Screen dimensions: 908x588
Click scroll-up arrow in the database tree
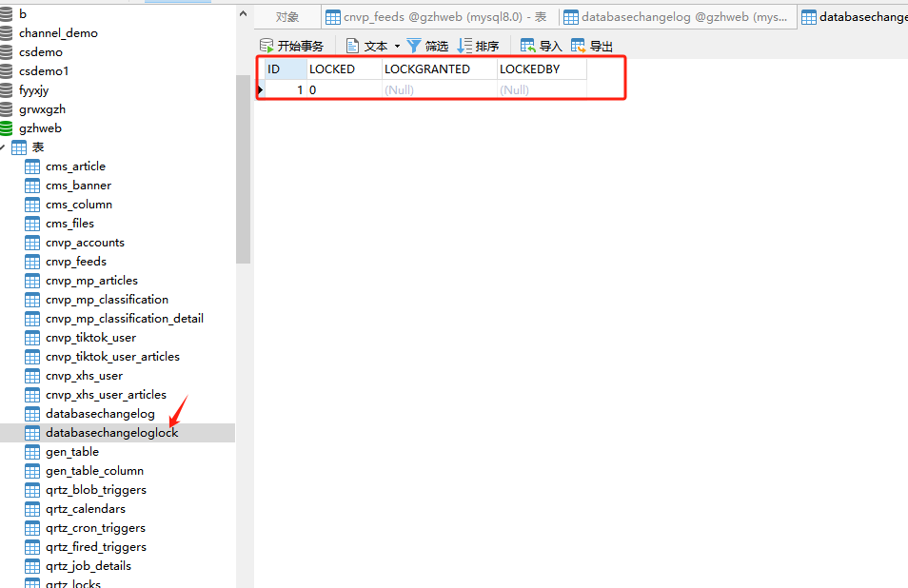(x=243, y=14)
